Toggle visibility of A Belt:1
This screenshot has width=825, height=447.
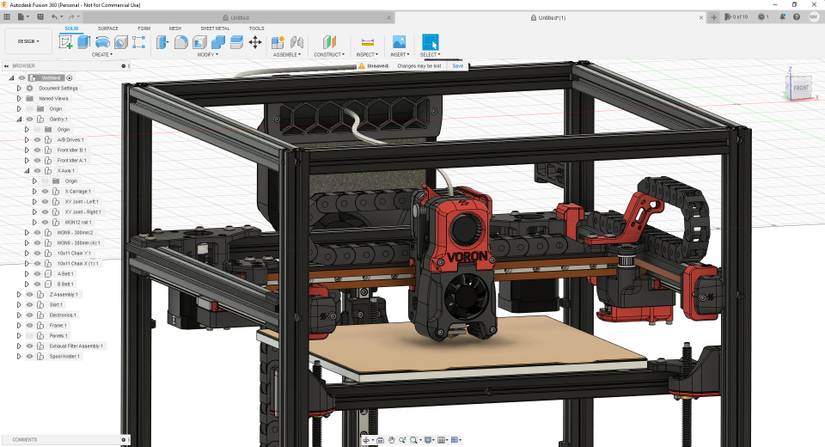(37, 274)
